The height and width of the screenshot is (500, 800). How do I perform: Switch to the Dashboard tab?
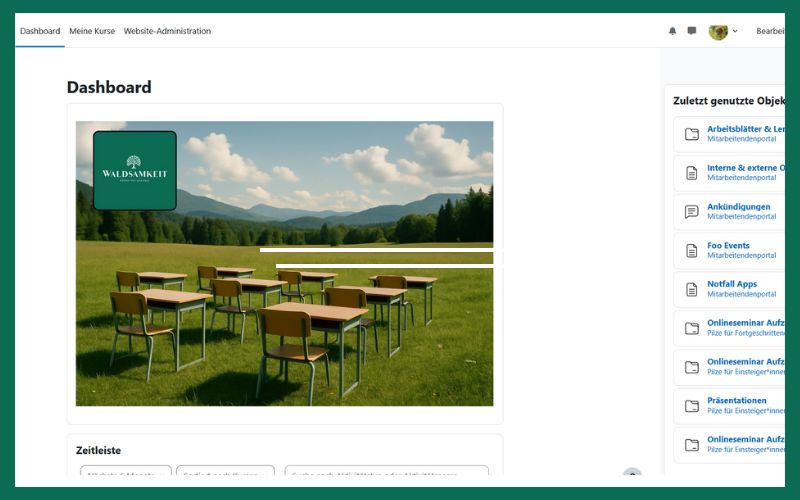point(40,31)
